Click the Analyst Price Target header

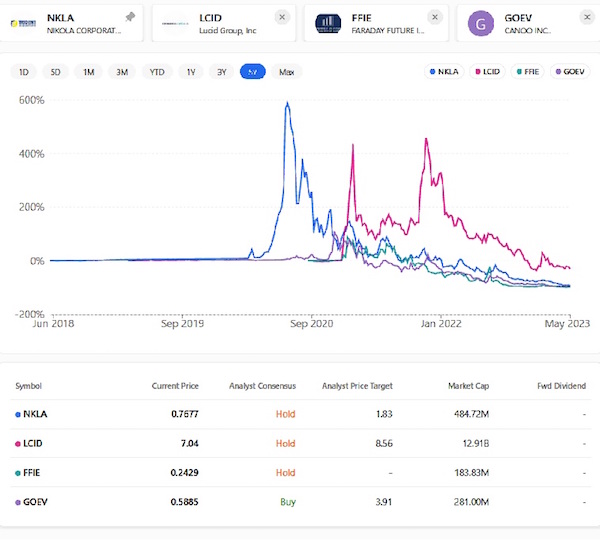coord(357,386)
